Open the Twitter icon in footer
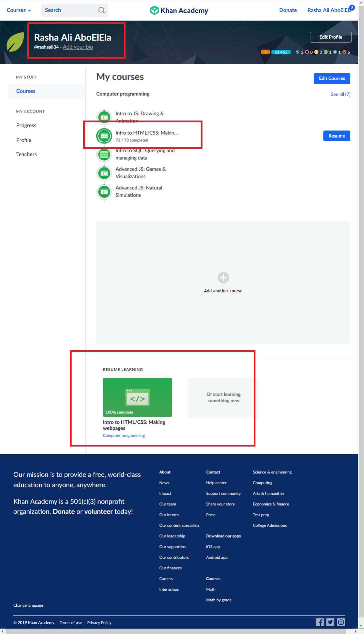The width and height of the screenshot is (364, 634). (330, 622)
